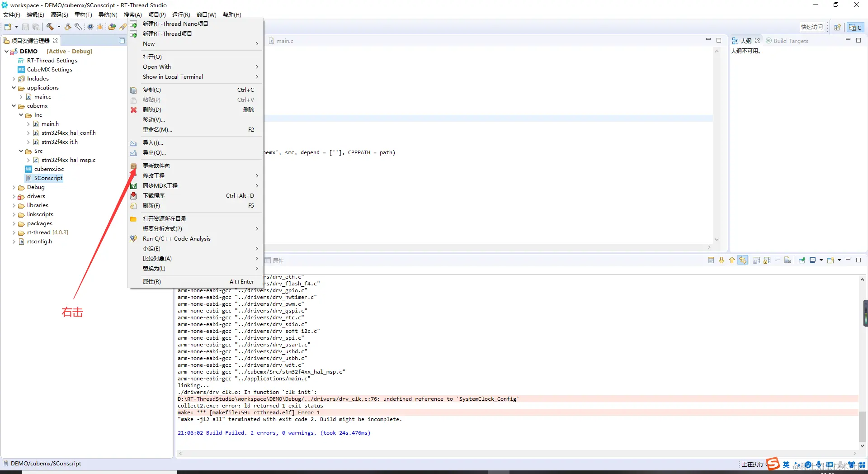The width and height of the screenshot is (868, 474).
Task: Open the Open With submenu
Action: (x=195, y=67)
